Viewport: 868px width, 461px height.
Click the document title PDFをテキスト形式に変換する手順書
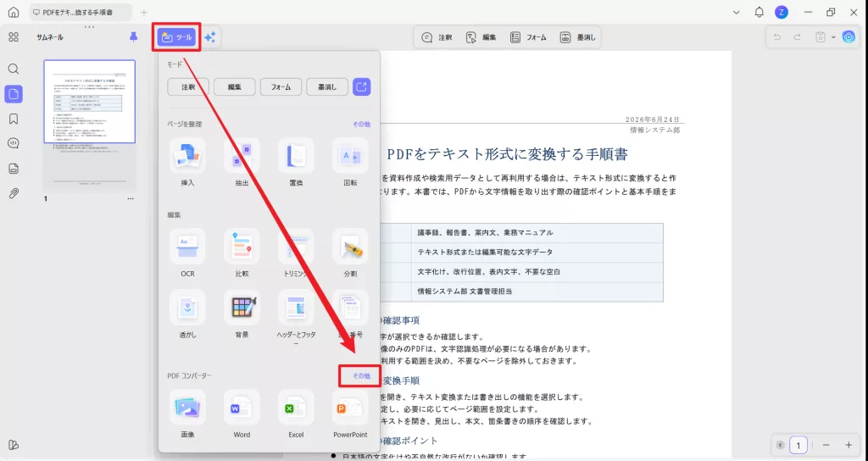(507, 154)
